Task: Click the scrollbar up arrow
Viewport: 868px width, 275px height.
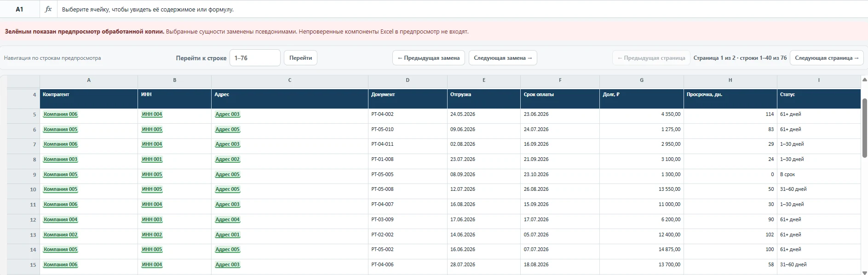Action: 864,80
